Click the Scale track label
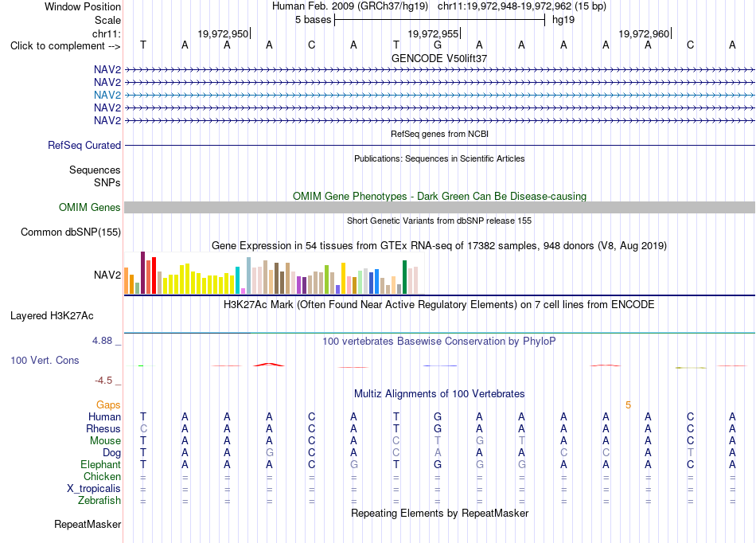 pyautogui.click(x=107, y=20)
